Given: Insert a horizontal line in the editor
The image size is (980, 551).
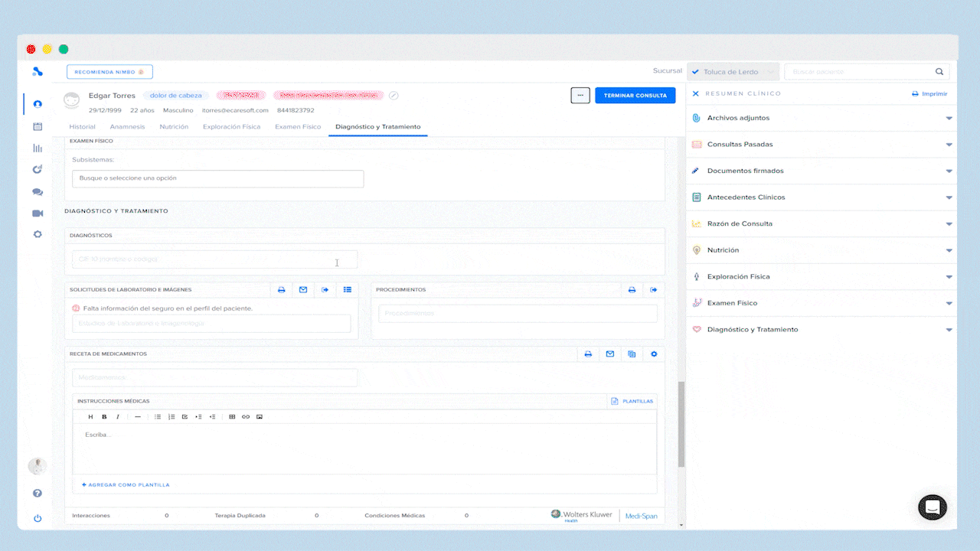Looking at the screenshot, I should tap(138, 417).
